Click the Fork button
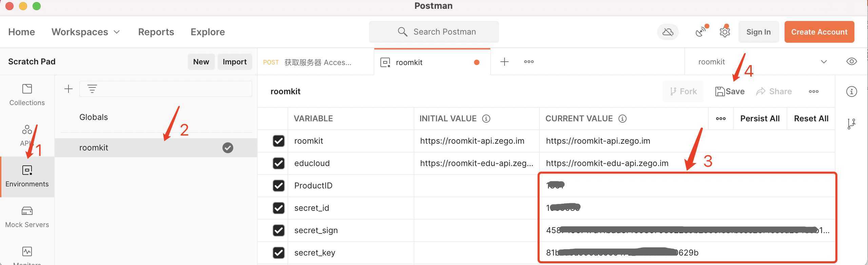 click(683, 91)
